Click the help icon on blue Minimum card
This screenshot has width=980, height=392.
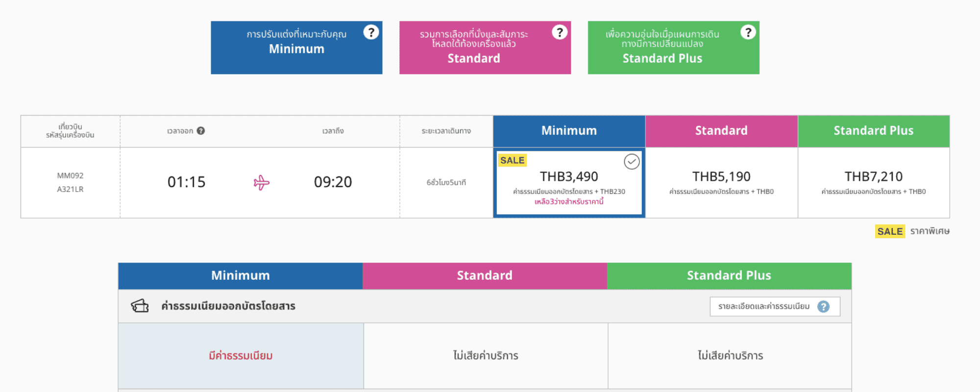tap(371, 32)
